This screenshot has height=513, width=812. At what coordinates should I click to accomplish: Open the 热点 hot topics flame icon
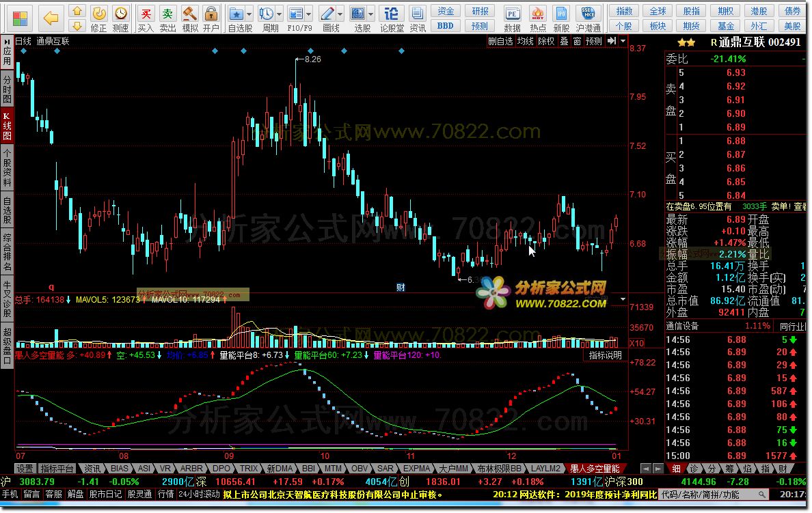[538, 19]
